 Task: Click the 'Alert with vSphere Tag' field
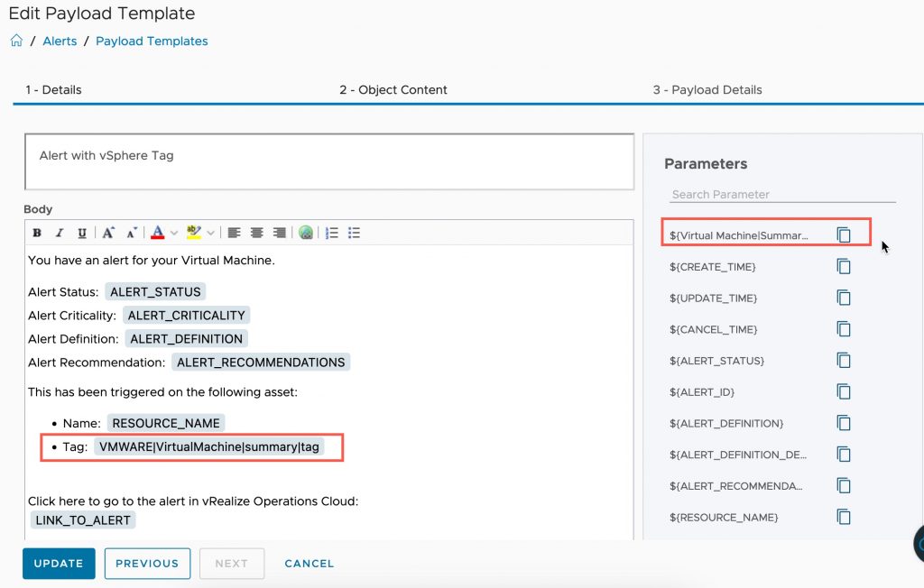[329, 161]
